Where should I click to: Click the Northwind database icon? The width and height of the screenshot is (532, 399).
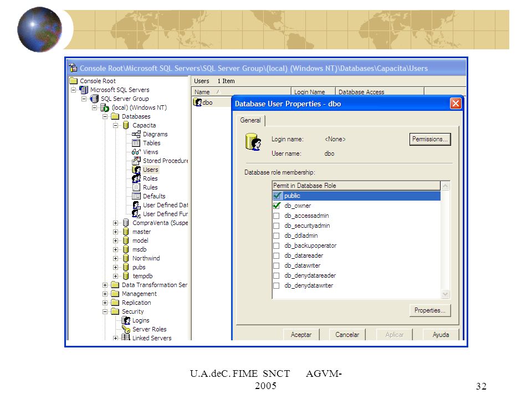126,258
